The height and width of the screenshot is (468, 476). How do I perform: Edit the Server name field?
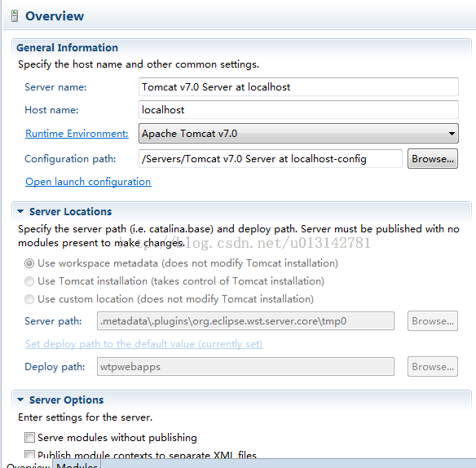(298, 87)
